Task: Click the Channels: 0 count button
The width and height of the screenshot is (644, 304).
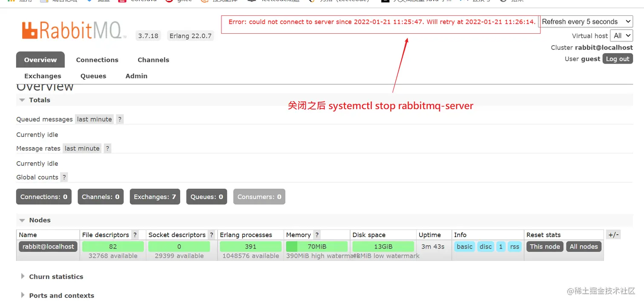Action: point(101,197)
